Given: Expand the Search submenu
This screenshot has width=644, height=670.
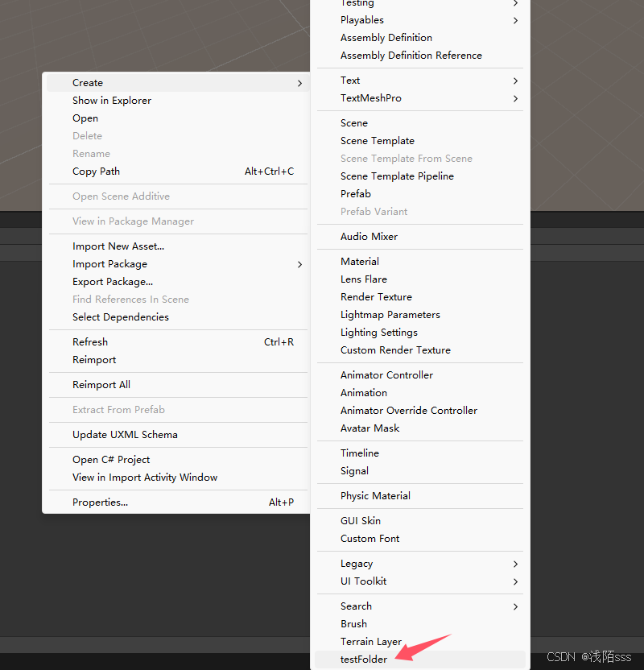Looking at the screenshot, I should pos(420,606).
